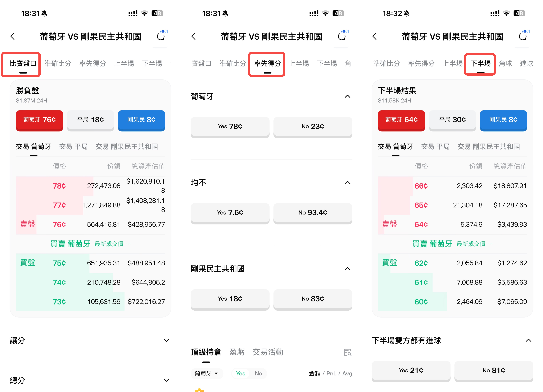Tap 金額 / PnL / Avg sort label
This screenshot has width=543, height=392.
(x=331, y=373)
